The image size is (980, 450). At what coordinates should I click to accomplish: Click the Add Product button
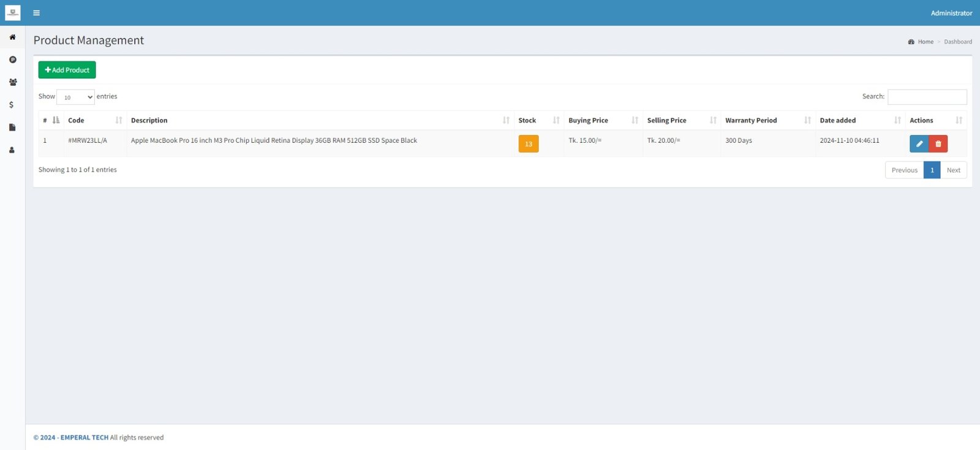tap(67, 70)
